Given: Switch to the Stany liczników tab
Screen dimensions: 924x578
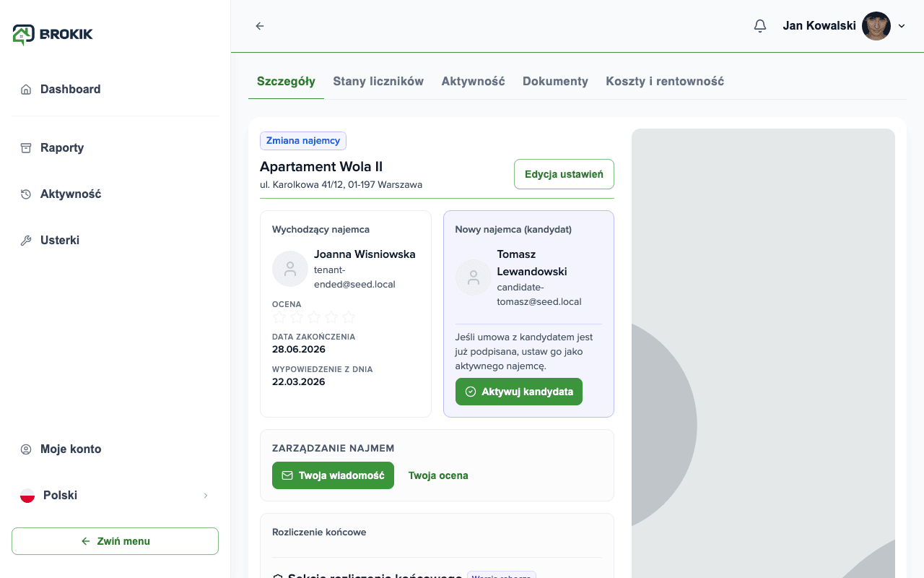Looking at the screenshot, I should coord(378,82).
